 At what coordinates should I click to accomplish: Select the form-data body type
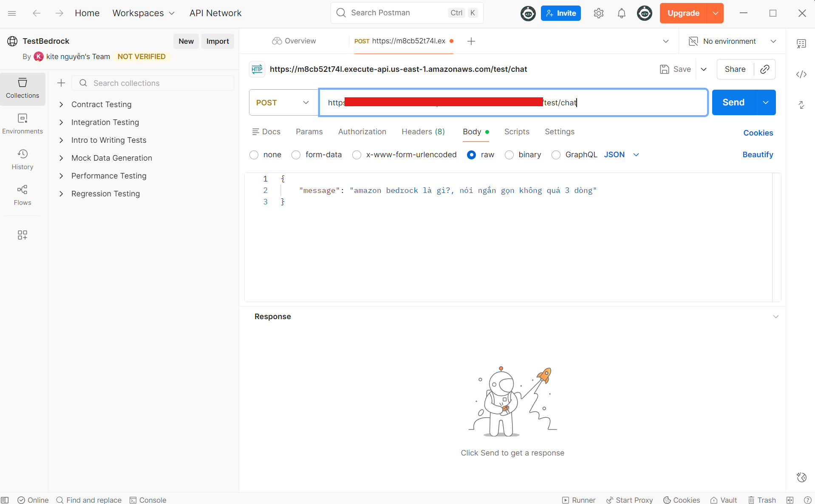296,155
